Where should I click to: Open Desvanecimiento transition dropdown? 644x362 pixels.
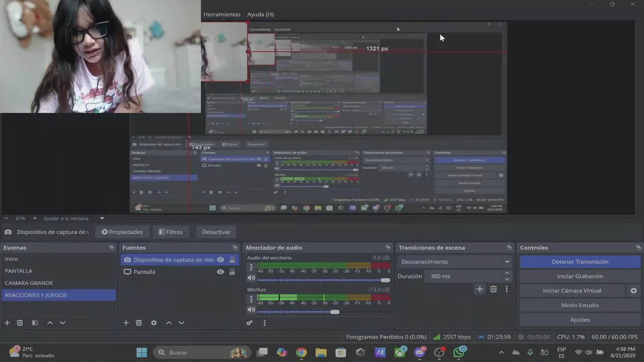[x=455, y=262]
